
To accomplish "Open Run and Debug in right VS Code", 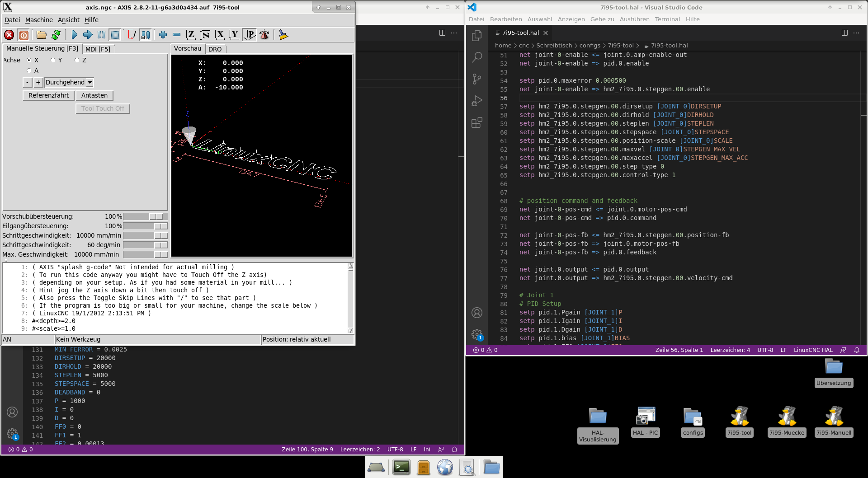I will pyautogui.click(x=477, y=100).
